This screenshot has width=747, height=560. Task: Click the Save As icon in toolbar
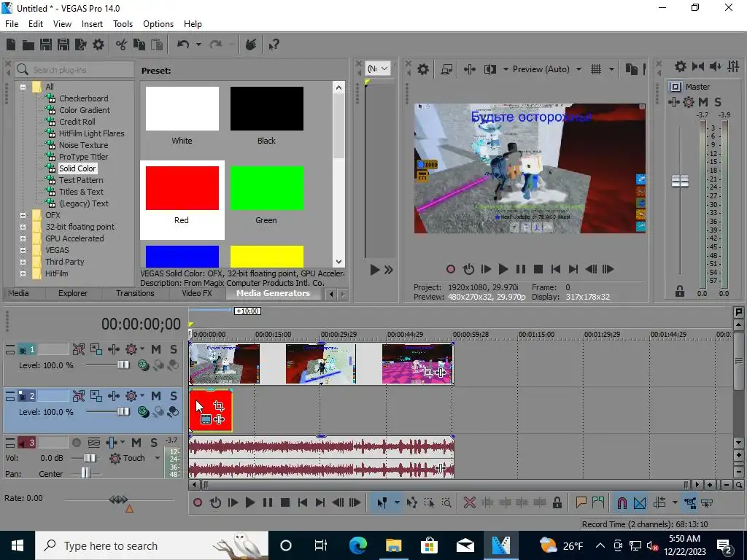click(x=63, y=44)
